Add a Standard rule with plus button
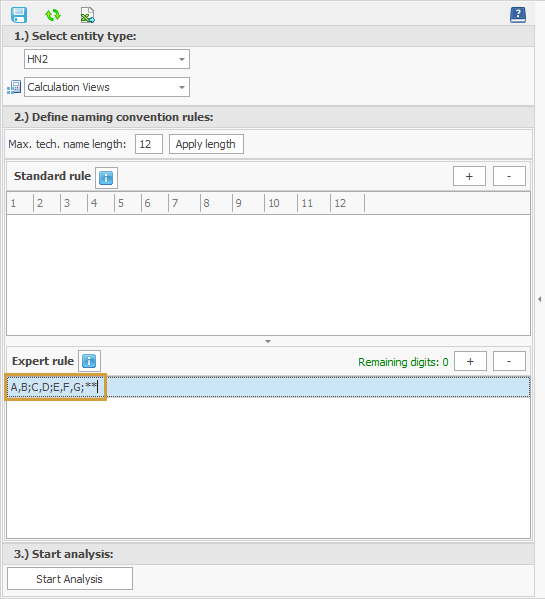This screenshot has width=545, height=599. click(x=469, y=176)
